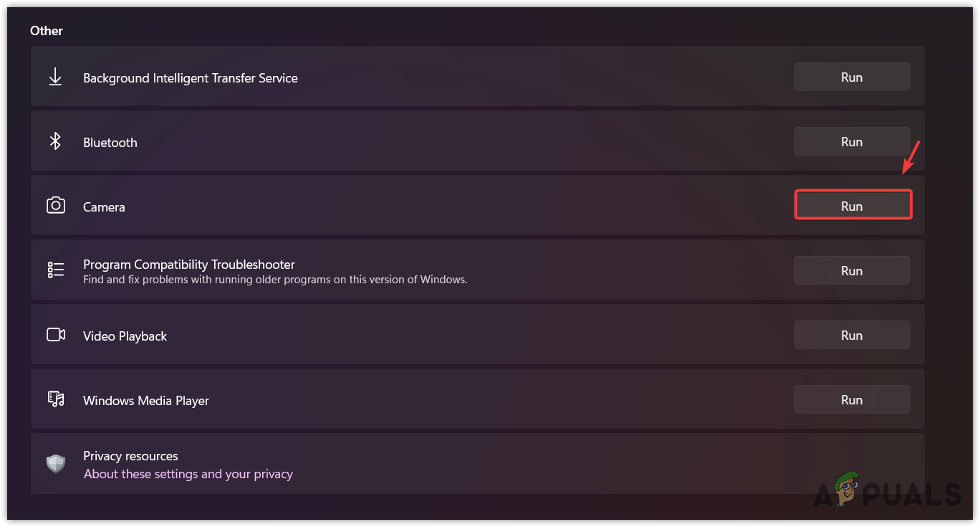The width and height of the screenshot is (980, 527).
Task: Run the Background Intelligent Transfer Service troubleshooter
Action: [851, 77]
